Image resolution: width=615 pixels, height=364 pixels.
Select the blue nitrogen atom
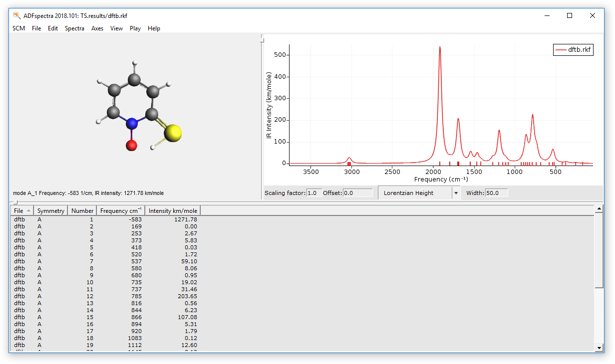point(131,123)
